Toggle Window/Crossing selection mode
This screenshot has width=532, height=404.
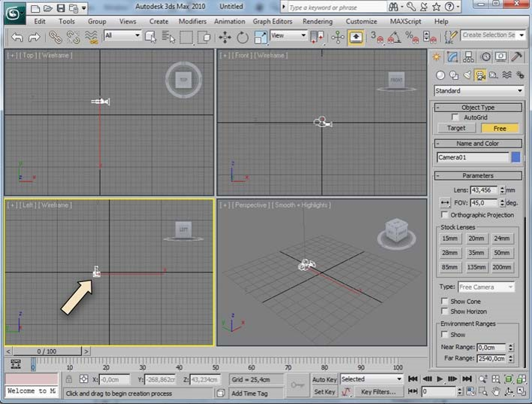tap(204, 37)
